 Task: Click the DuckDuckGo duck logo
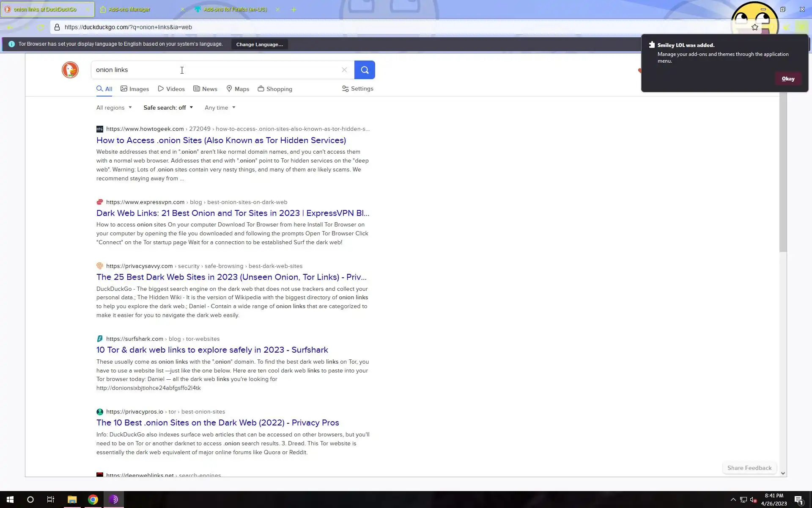[70, 70]
